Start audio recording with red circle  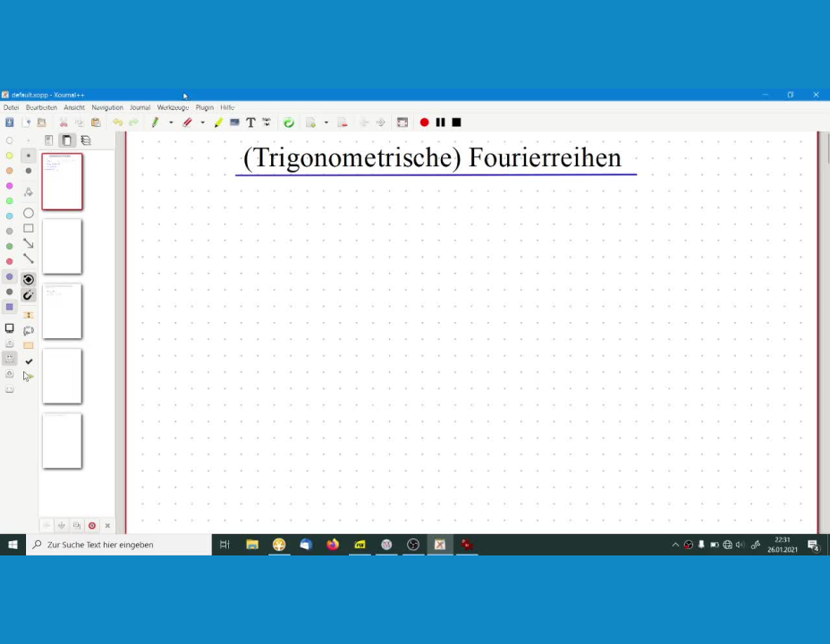click(x=424, y=123)
